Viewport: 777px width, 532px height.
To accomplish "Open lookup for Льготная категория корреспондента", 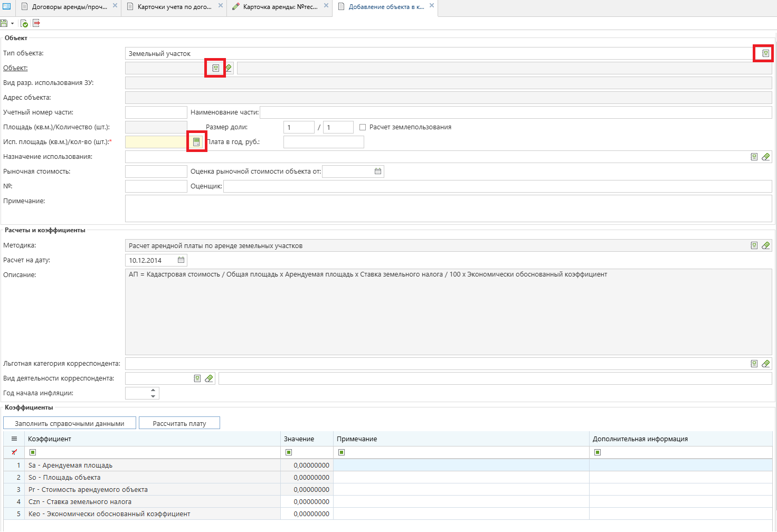I will click(754, 364).
